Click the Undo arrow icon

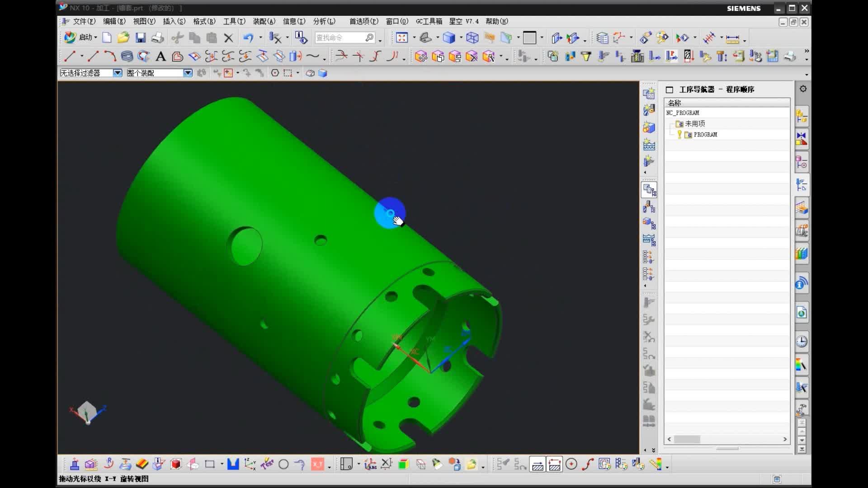coord(248,38)
